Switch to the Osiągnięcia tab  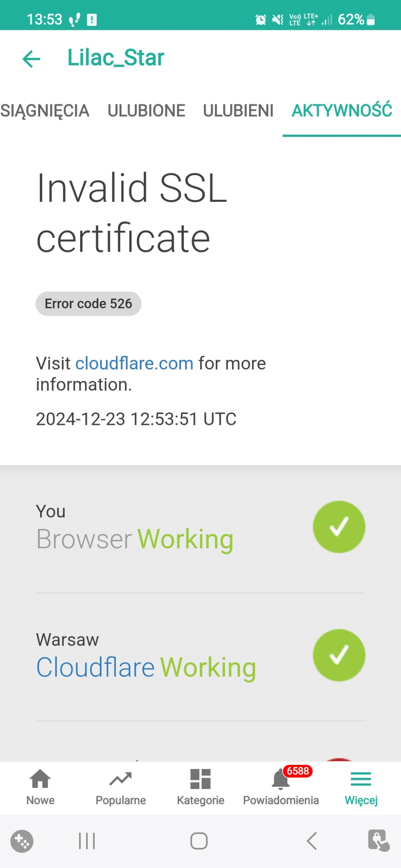45,111
